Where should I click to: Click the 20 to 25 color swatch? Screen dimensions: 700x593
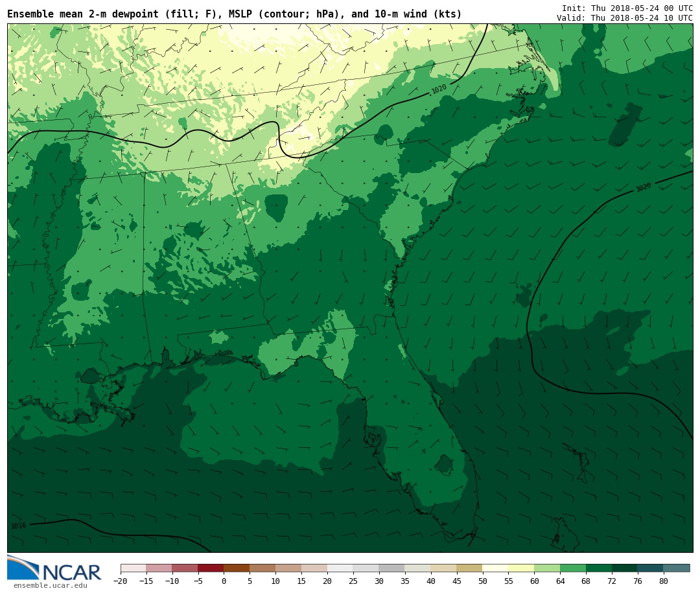click(x=341, y=568)
